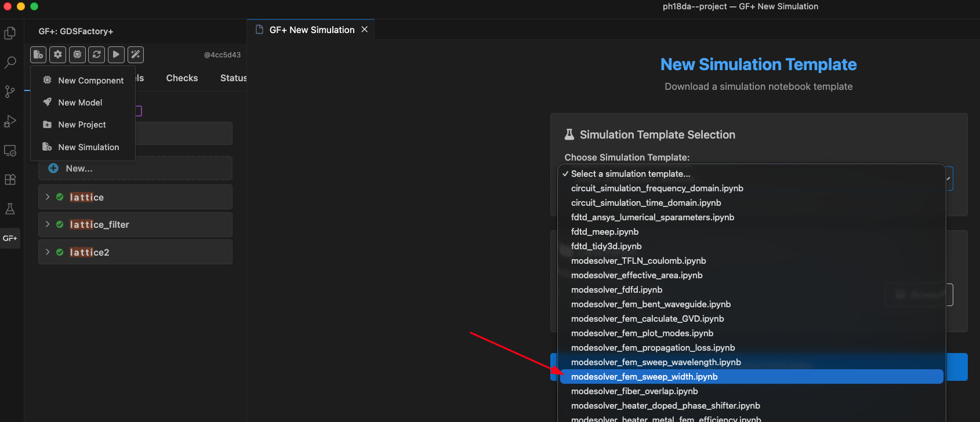Select the GF+ icon in activity bar
Viewport: 980px width, 422px height.
(10, 238)
